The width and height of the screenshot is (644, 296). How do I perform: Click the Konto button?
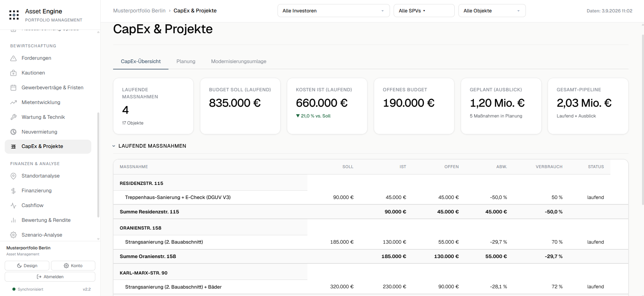(73, 266)
